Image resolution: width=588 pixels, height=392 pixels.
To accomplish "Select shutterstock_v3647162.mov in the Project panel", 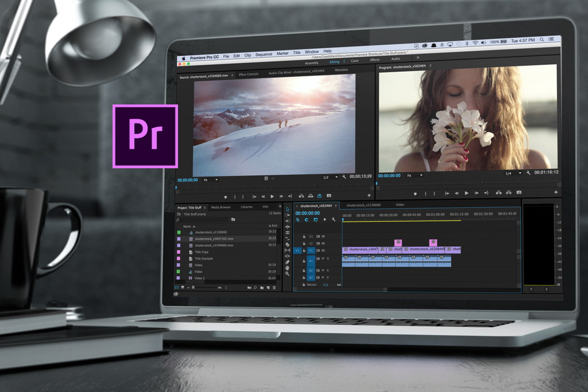I will tap(214, 239).
